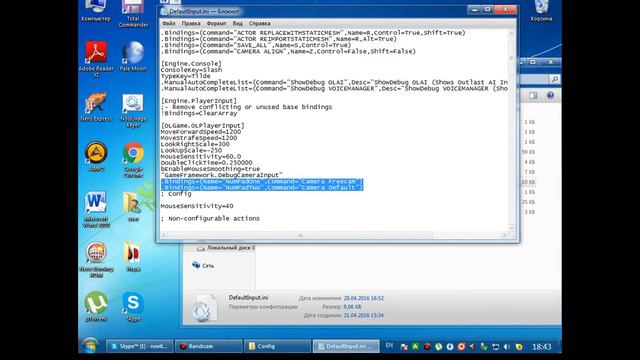This screenshot has width=640, height=360.
Task: Click the modification date value 28.04.2016
Action: (363, 298)
